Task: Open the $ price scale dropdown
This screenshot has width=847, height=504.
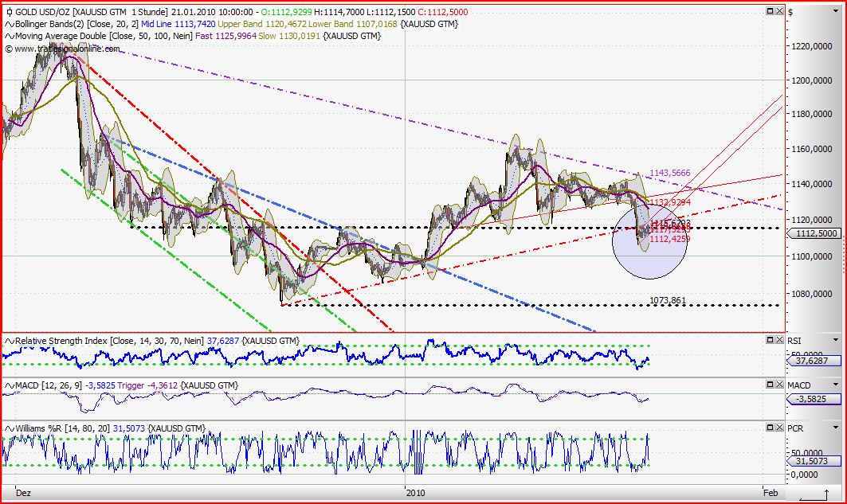Action: [836, 11]
